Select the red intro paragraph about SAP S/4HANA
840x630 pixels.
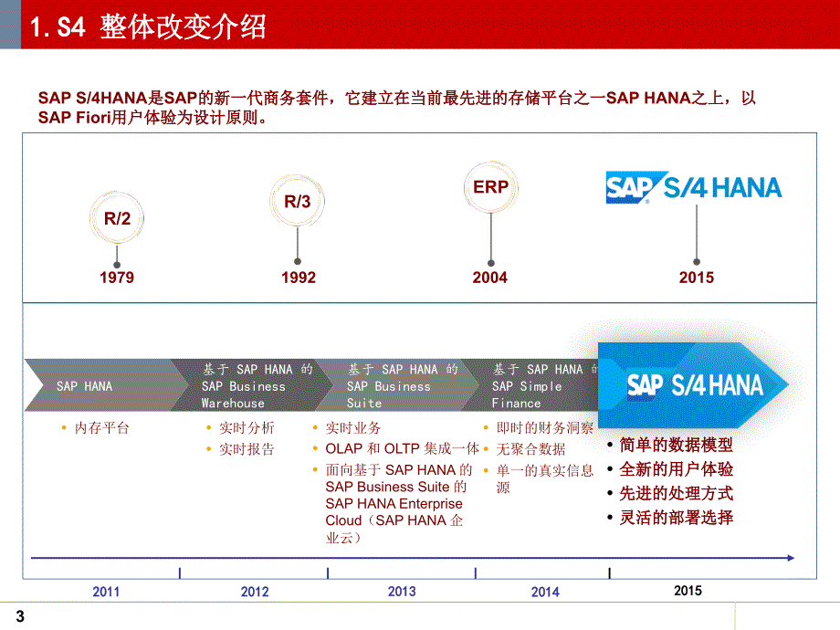pyautogui.click(x=396, y=107)
